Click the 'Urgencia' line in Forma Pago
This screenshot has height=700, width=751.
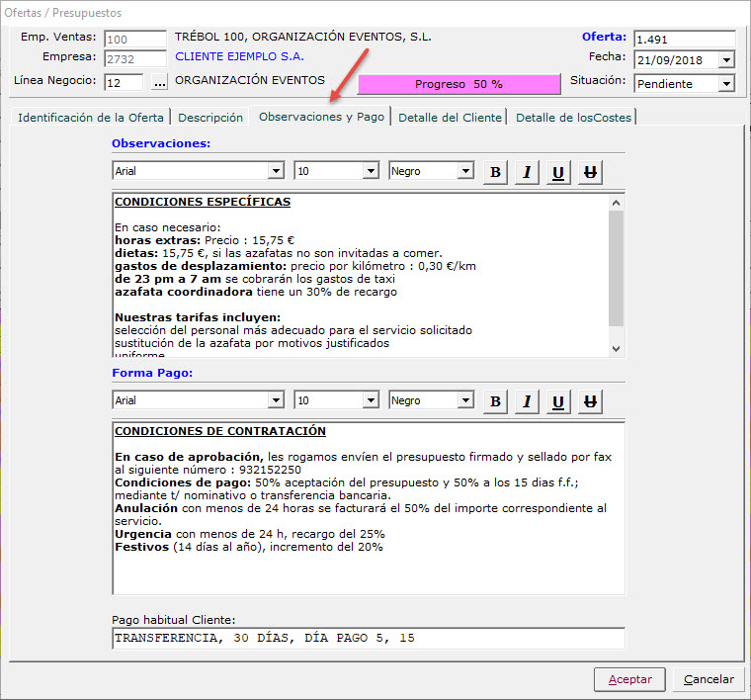[x=250, y=534]
